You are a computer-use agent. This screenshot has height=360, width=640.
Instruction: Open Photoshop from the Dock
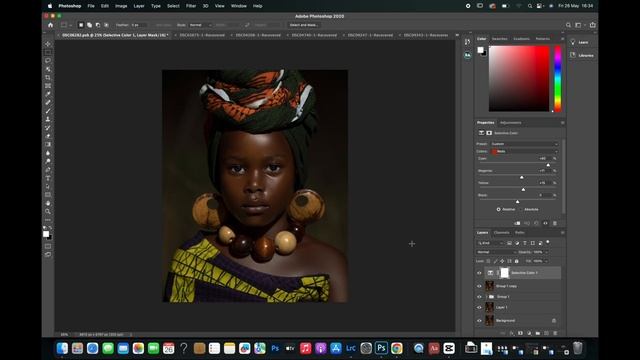381,348
